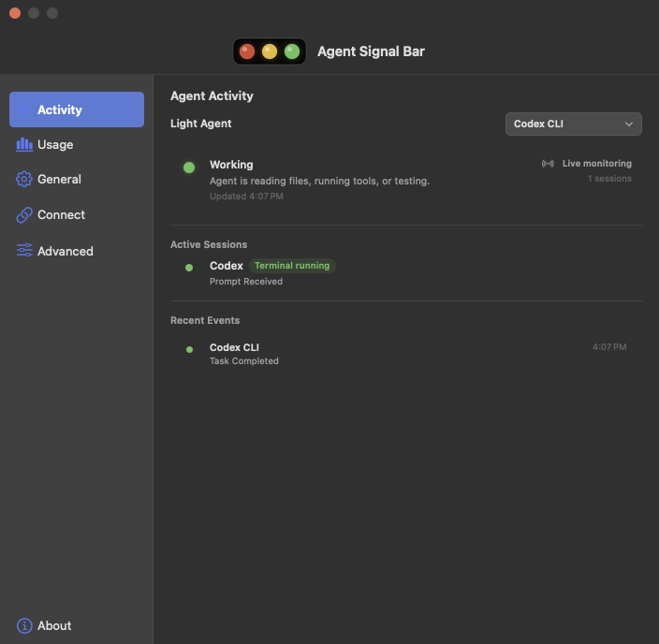
Task: Click the Agent Activity heading
Action: [x=212, y=95]
